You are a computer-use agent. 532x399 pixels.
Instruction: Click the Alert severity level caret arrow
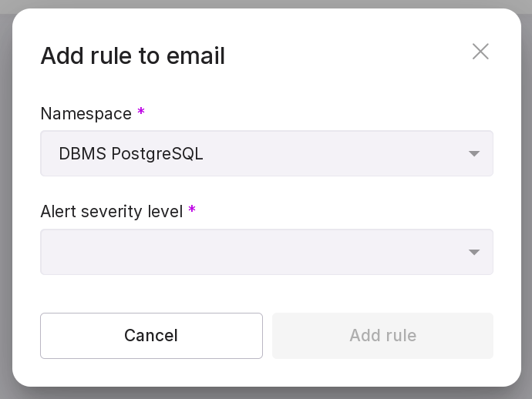474,252
